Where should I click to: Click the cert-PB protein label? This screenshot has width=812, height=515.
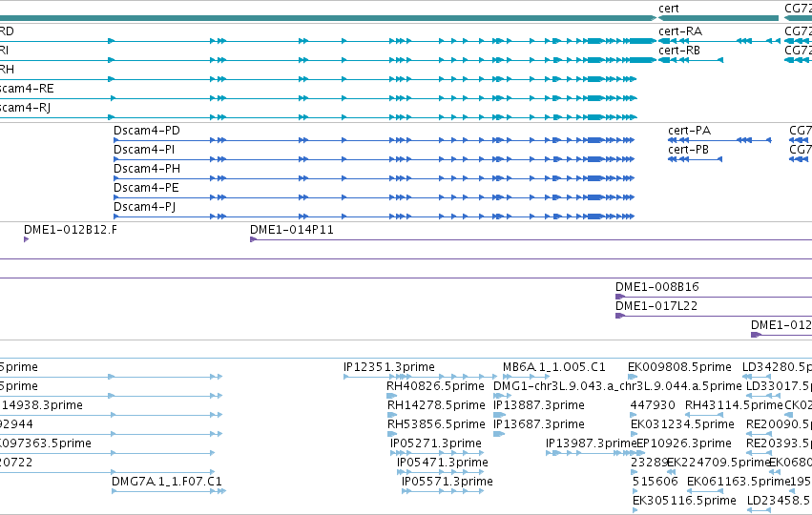[688, 150]
